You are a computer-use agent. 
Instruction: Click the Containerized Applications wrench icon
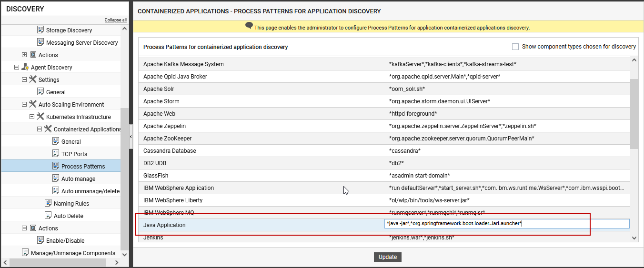coord(48,129)
